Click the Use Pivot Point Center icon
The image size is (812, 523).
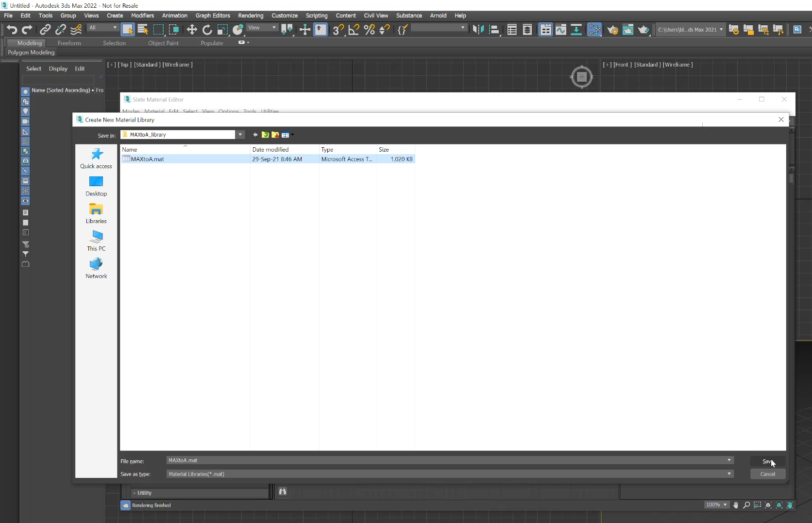(x=287, y=30)
